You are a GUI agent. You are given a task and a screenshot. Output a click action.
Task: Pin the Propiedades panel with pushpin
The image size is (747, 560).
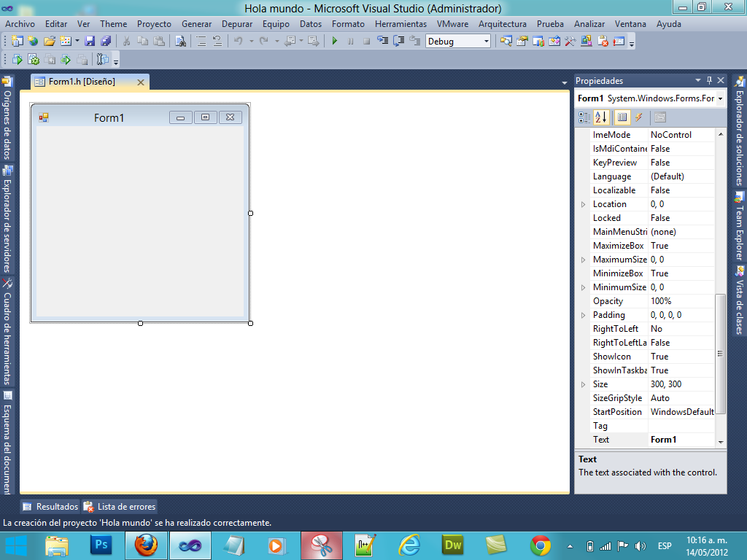(709, 80)
